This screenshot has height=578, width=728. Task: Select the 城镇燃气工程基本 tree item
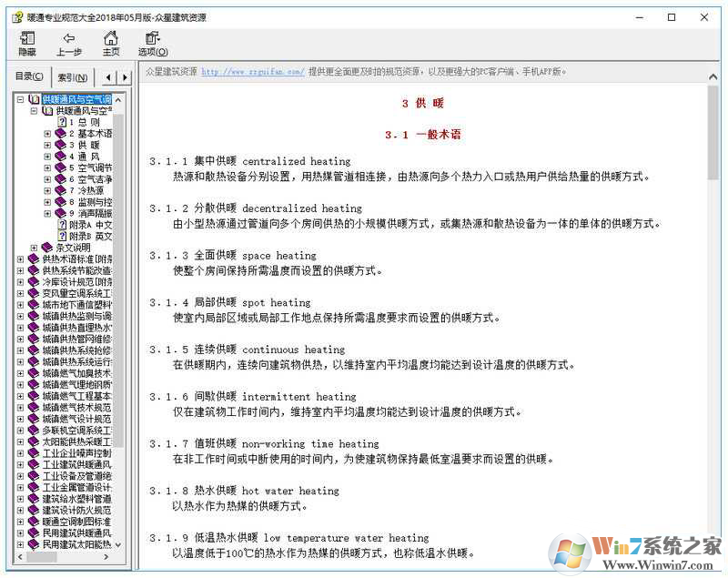[76, 396]
